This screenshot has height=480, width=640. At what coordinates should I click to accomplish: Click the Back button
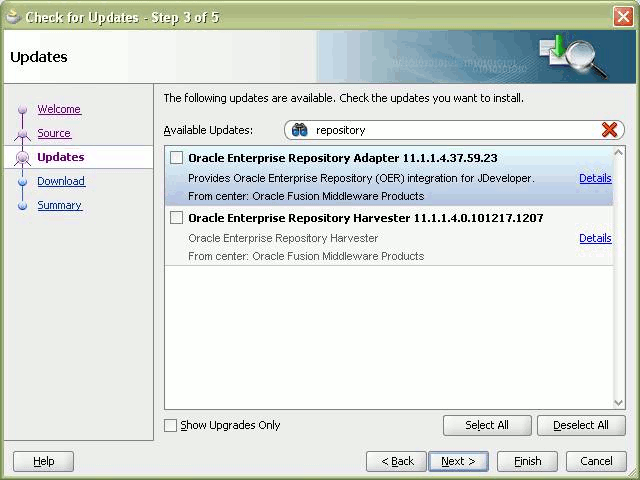click(396, 461)
